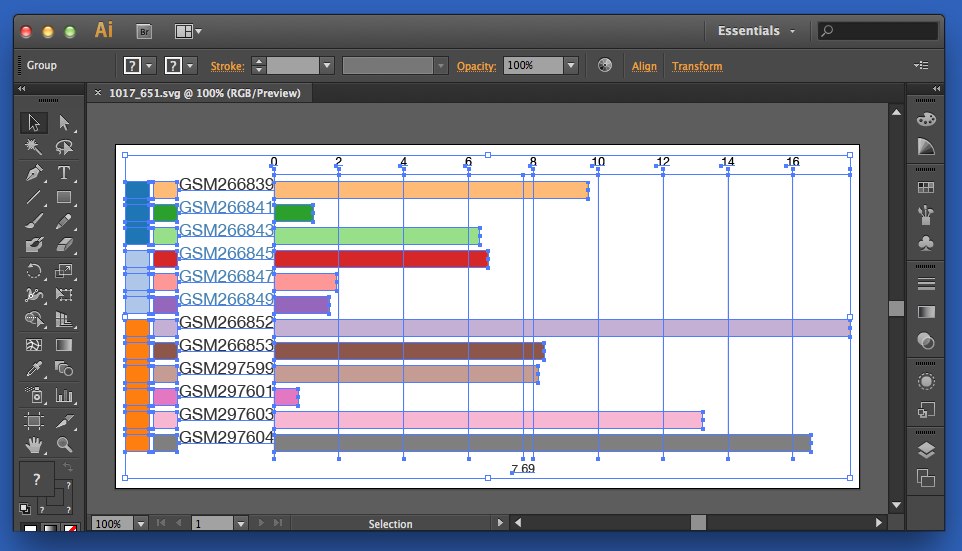Viewport: 962px width, 551px height.
Task: Select the Rotate tool
Action: click(34, 271)
